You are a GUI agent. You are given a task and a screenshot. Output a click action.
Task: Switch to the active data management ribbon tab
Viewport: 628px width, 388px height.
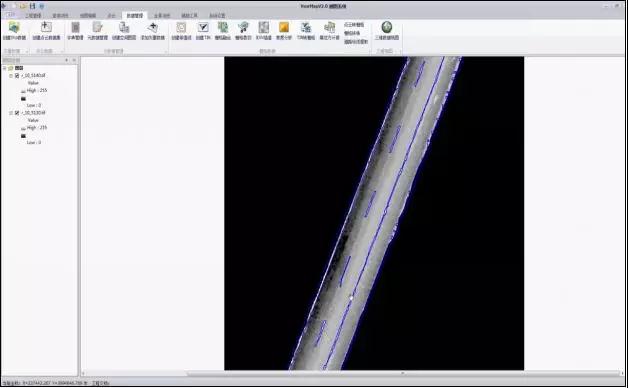pos(135,16)
